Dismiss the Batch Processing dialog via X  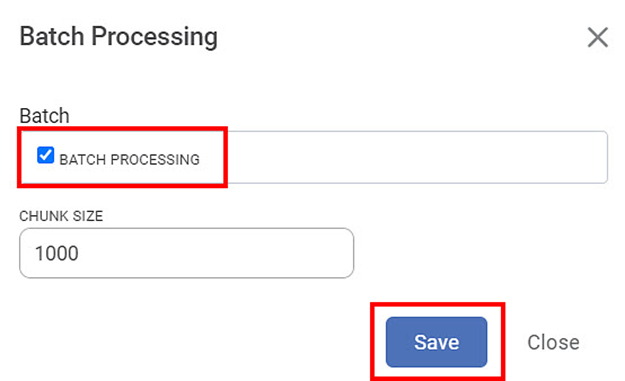597,37
